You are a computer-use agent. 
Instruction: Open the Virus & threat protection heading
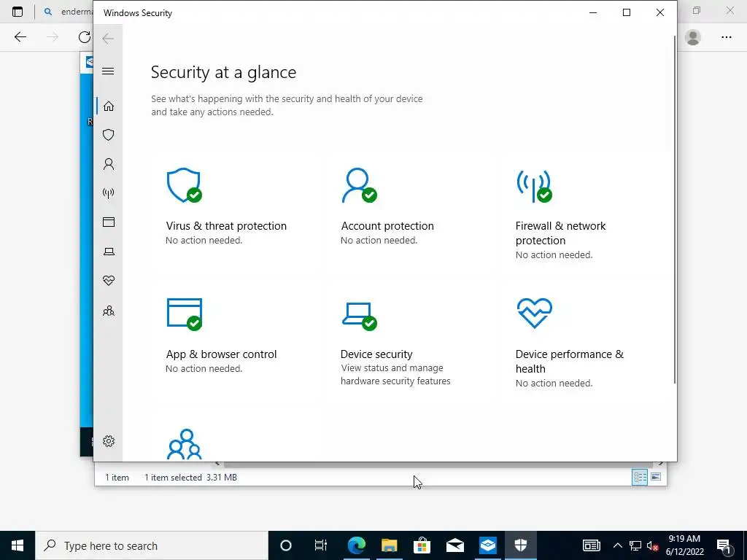coord(226,226)
